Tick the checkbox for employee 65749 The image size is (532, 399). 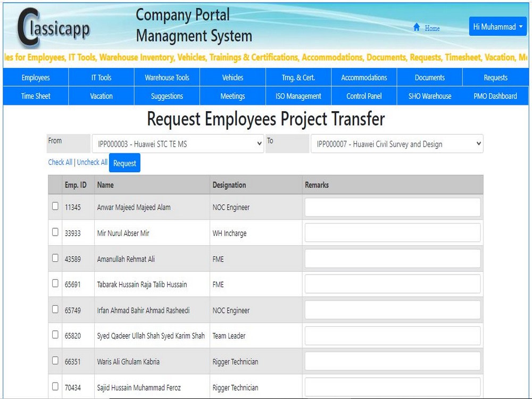pos(55,309)
